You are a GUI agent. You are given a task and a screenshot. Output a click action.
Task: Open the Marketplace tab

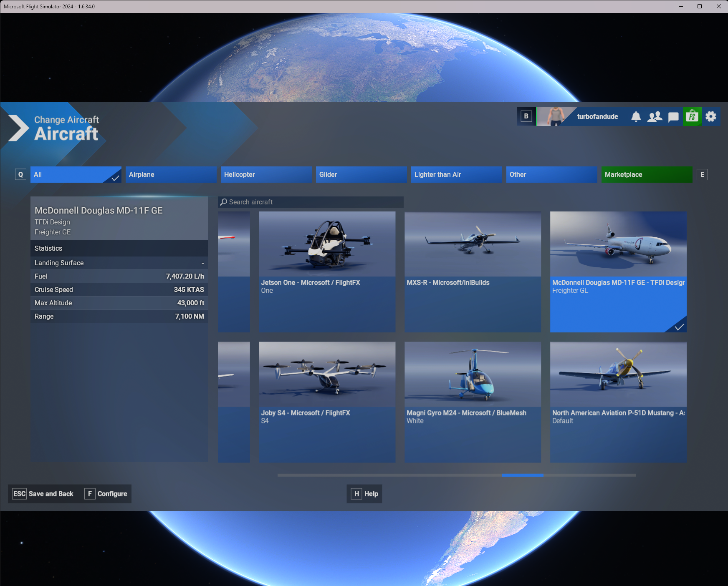[x=647, y=174]
